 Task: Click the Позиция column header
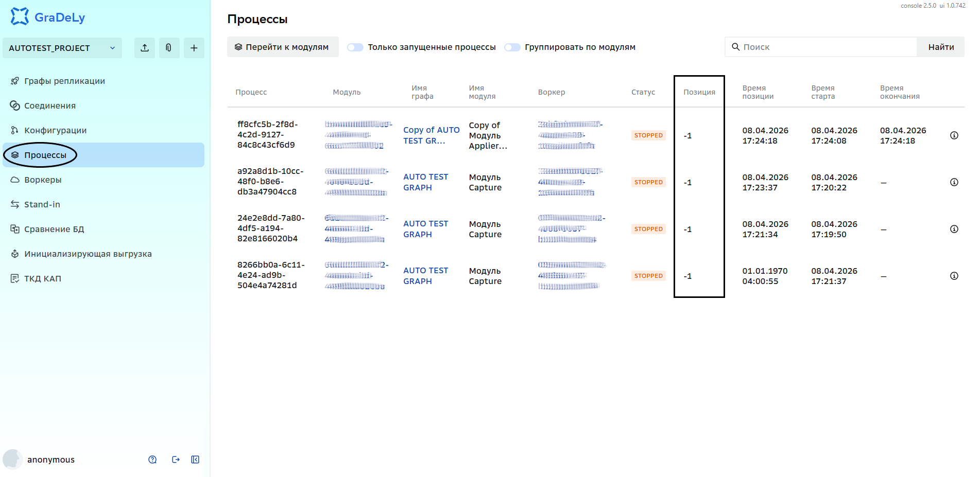(x=699, y=92)
